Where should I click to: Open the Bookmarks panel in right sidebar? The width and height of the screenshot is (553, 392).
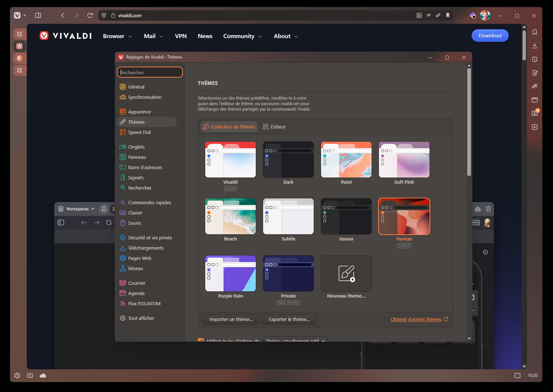(535, 32)
